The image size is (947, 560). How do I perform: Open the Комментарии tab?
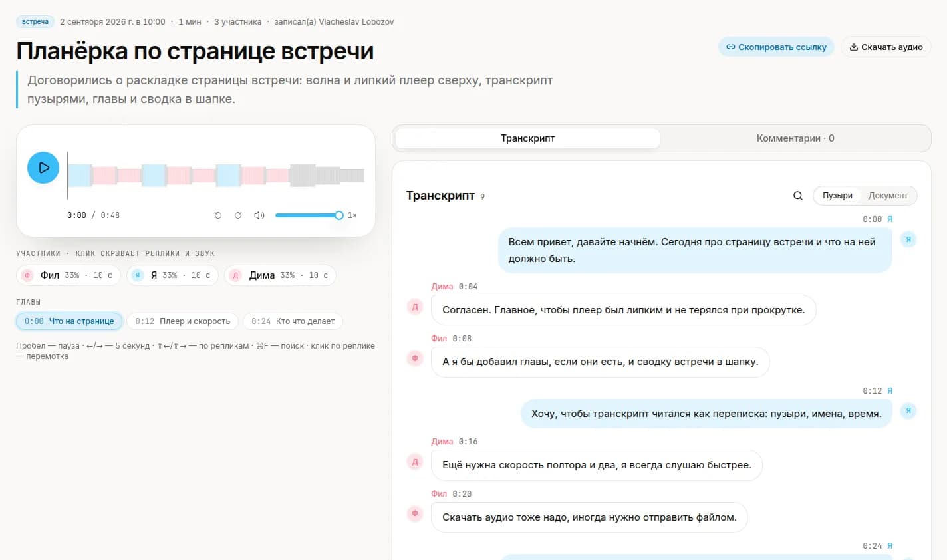[795, 138]
